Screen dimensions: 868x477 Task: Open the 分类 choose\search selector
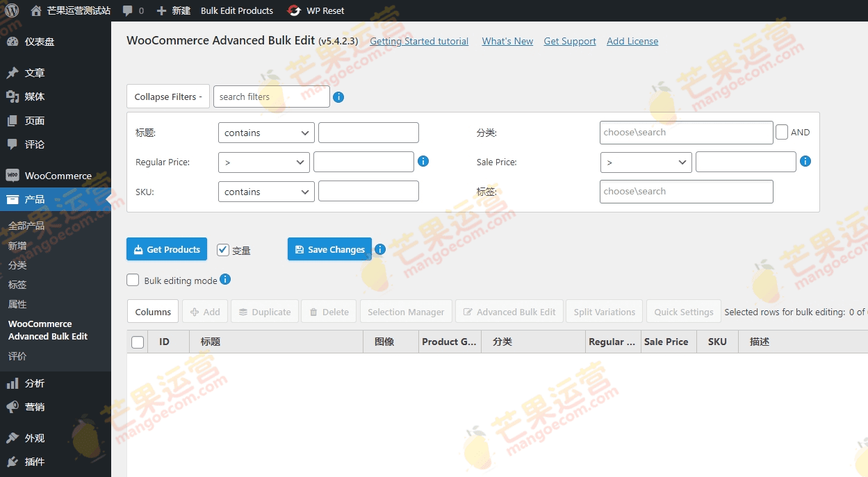[687, 133]
